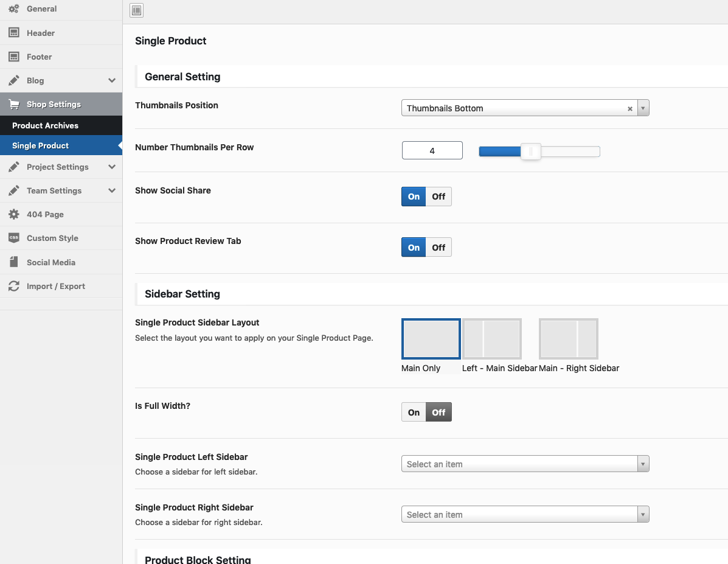Switch Is Full Width to On

(414, 413)
